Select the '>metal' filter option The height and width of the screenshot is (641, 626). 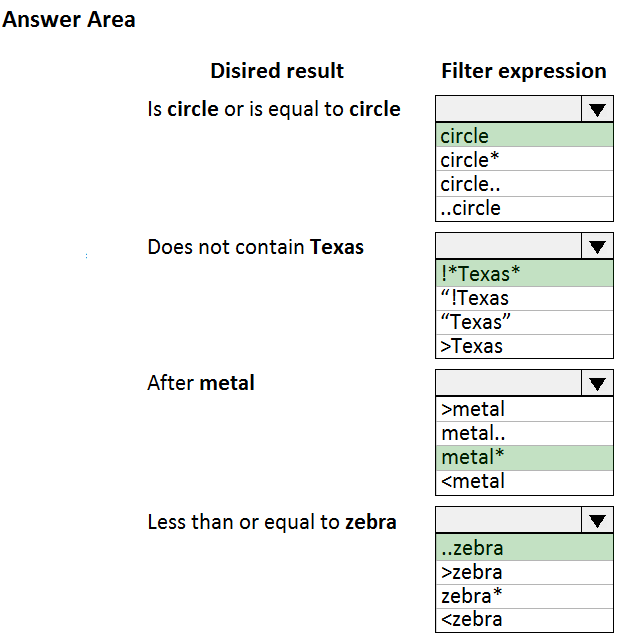click(524, 409)
